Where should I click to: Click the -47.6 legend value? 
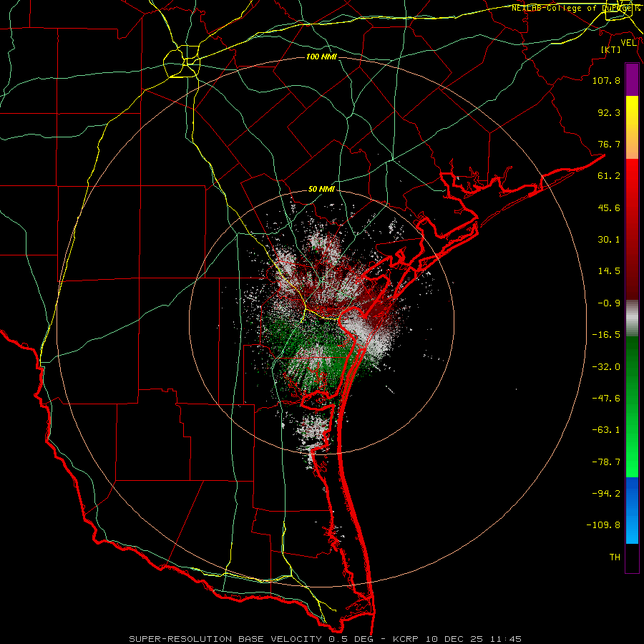[606, 399]
